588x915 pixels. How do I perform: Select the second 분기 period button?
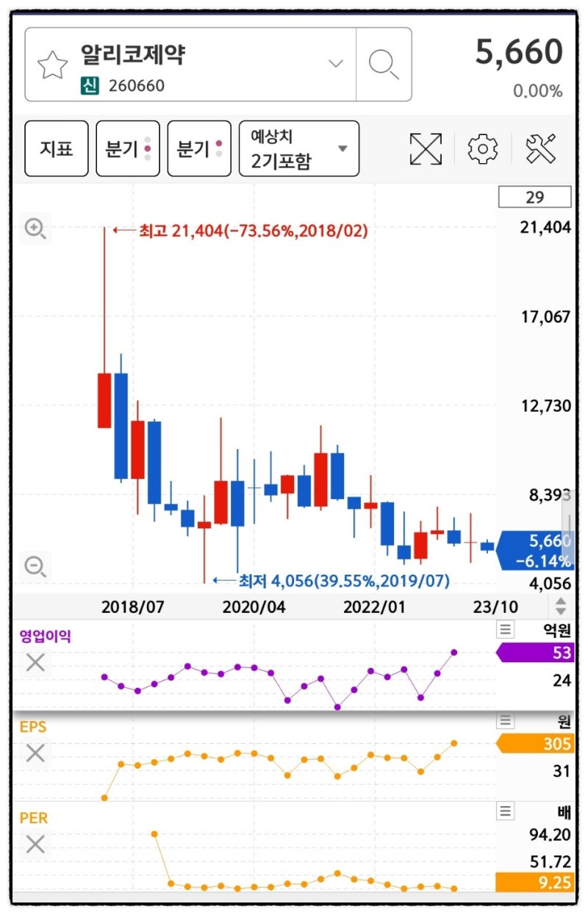pos(199,148)
